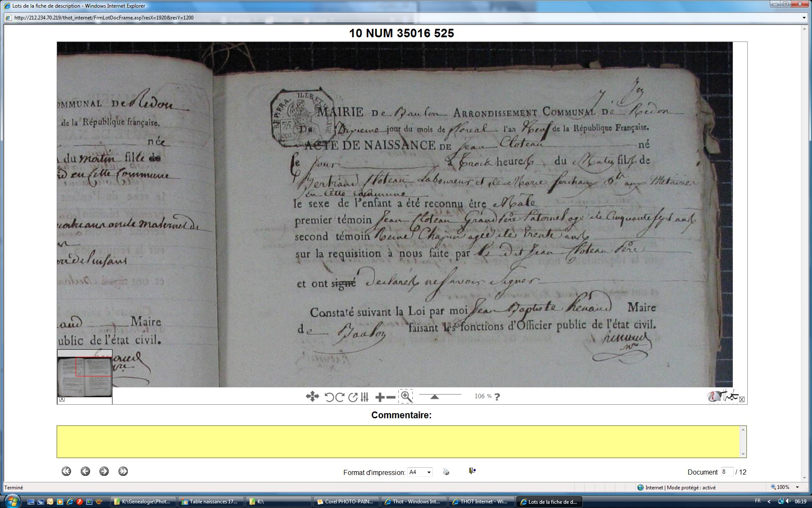
Task: Open the address bar history dropdown
Action: pyautogui.click(x=804, y=18)
